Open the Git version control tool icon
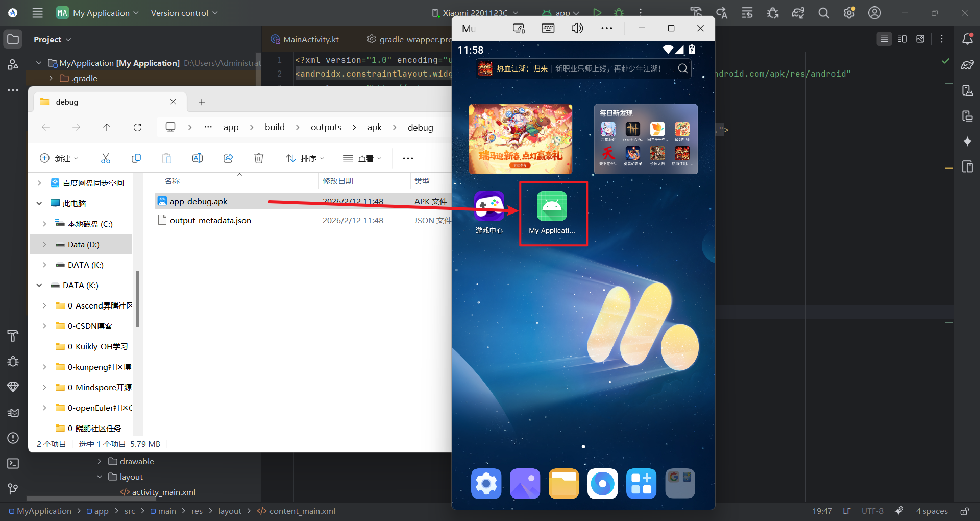The image size is (980, 521). pos(13,489)
